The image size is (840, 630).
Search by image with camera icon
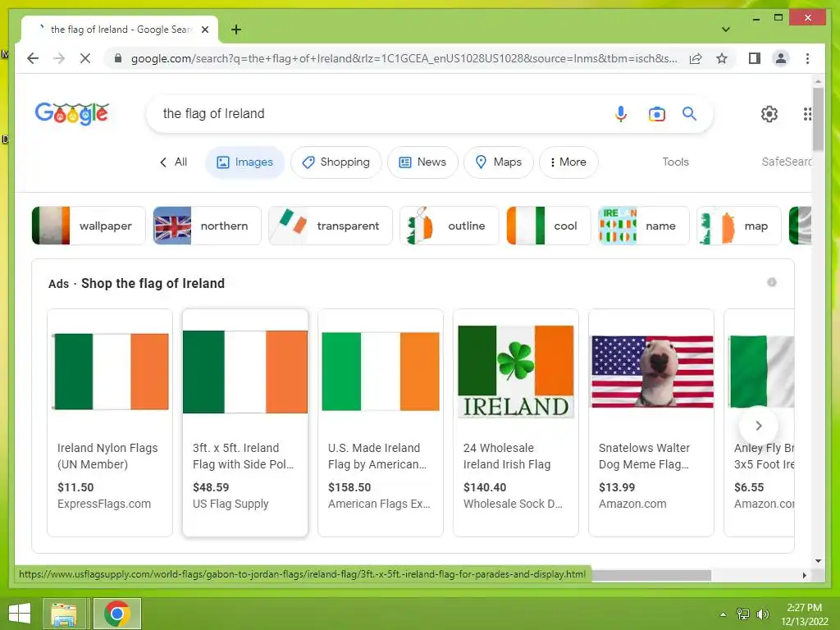click(657, 113)
